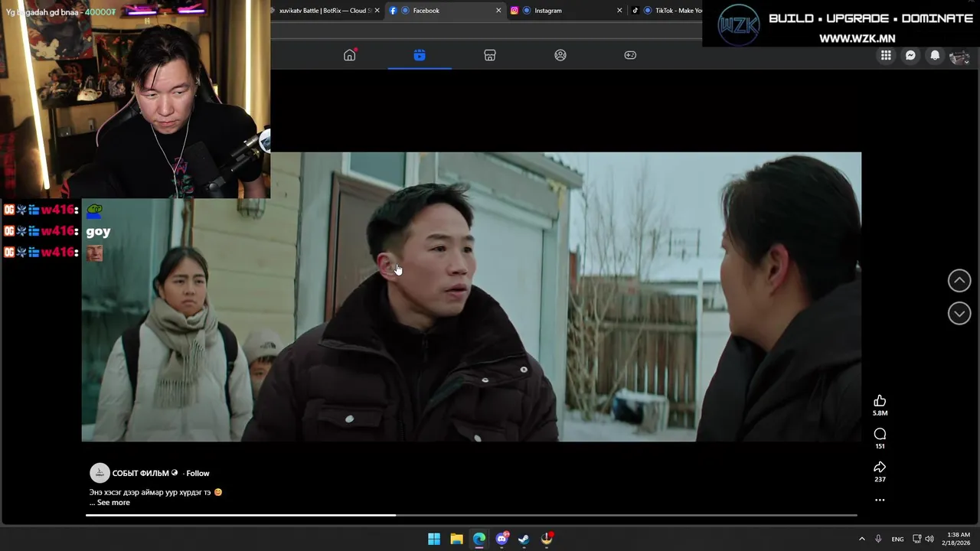Click the 237 shares count
Viewport: 980px width, 551px height.
(880, 479)
